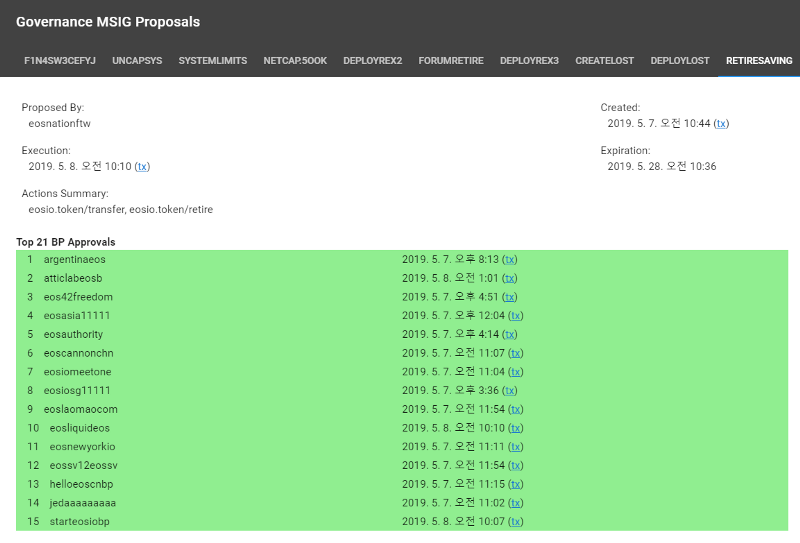Open eossv12eossv approval tx link
This screenshot has width=800, height=543.
[515, 465]
